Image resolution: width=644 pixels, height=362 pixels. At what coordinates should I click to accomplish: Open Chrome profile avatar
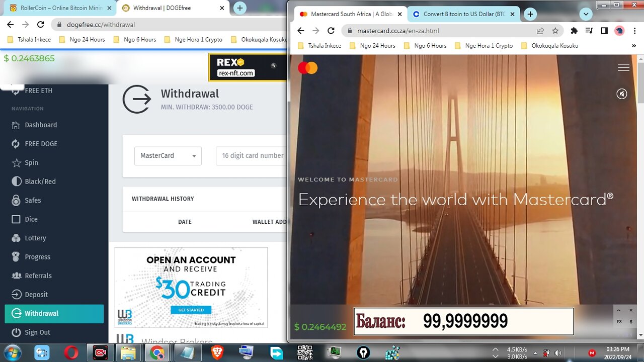(x=619, y=31)
